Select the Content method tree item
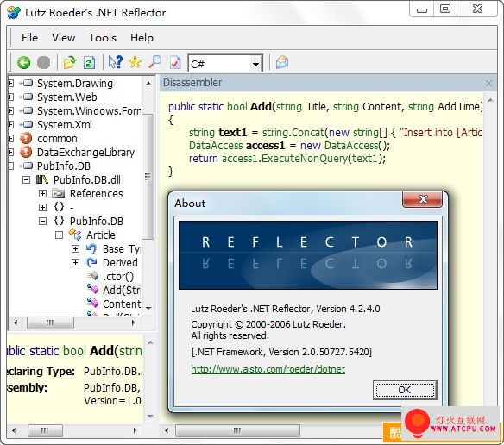 (x=122, y=304)
